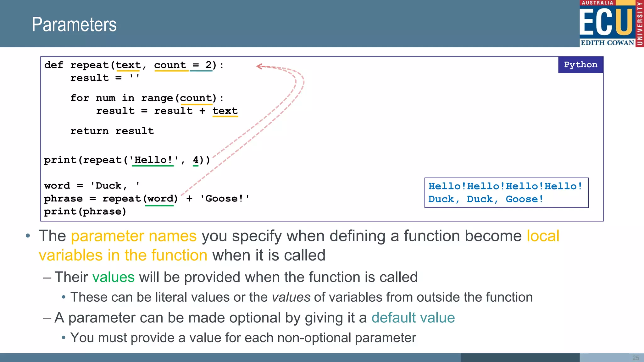Click the underlined 4 argument in print call
This screenshot has height=362, width=644.
coord(196,160)
